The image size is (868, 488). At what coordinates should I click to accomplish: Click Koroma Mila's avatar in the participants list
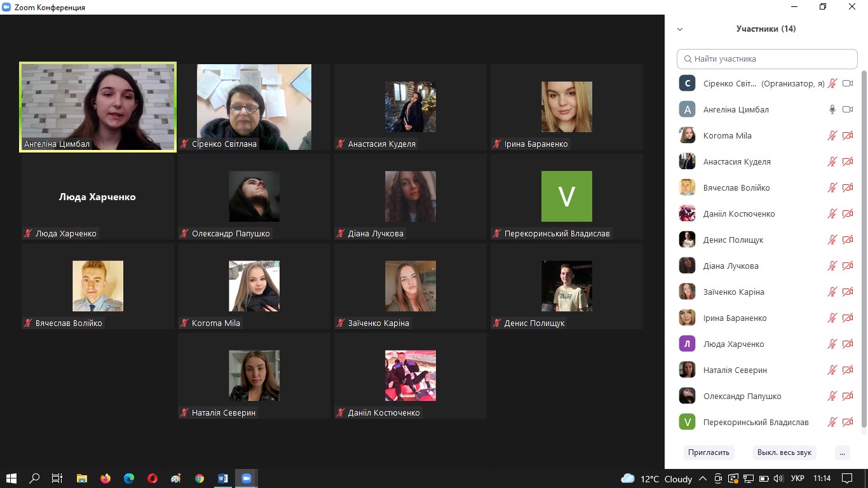[x=687, y=135]
